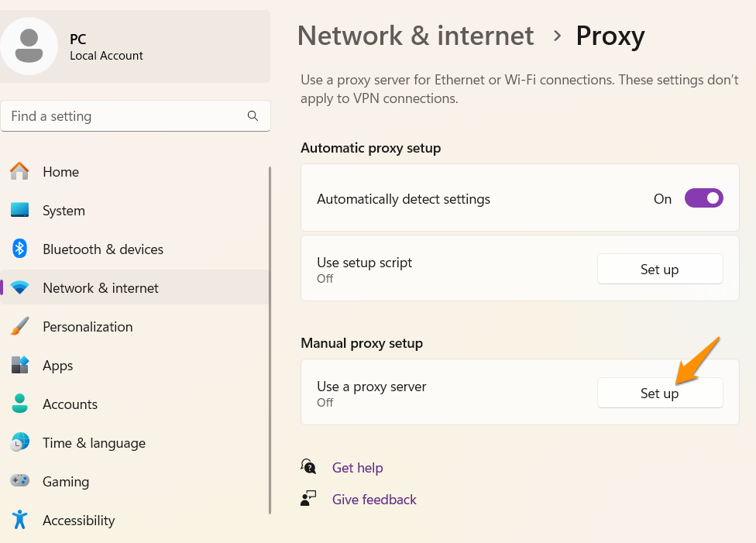Go to Bluetooth & devices settings
This screenshot has width=756, height=543.
tap(103, 249)
